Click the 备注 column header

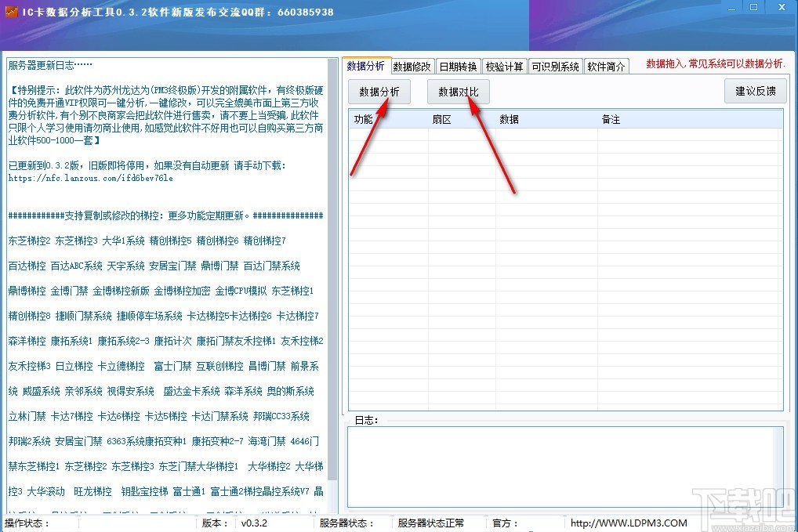690,120
